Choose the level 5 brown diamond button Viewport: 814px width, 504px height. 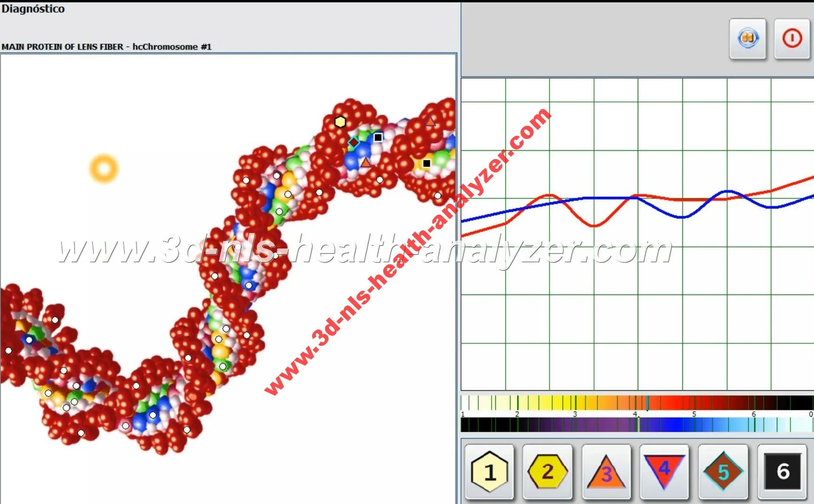click(723, 471)
